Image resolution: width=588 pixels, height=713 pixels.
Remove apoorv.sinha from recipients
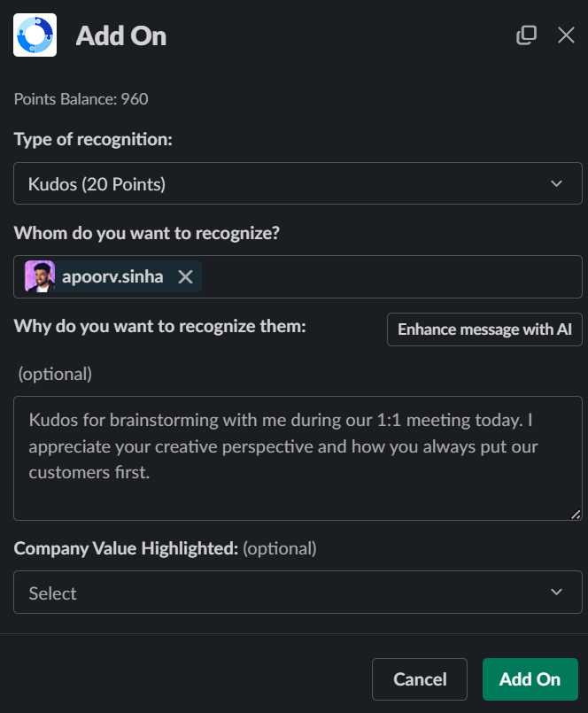click(x=185, y=276)
